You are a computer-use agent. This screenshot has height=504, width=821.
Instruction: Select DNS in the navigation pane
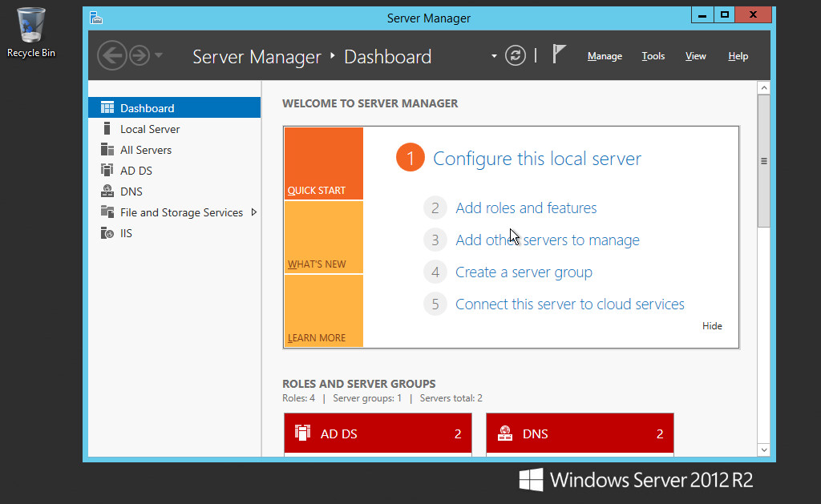[174, 192]
